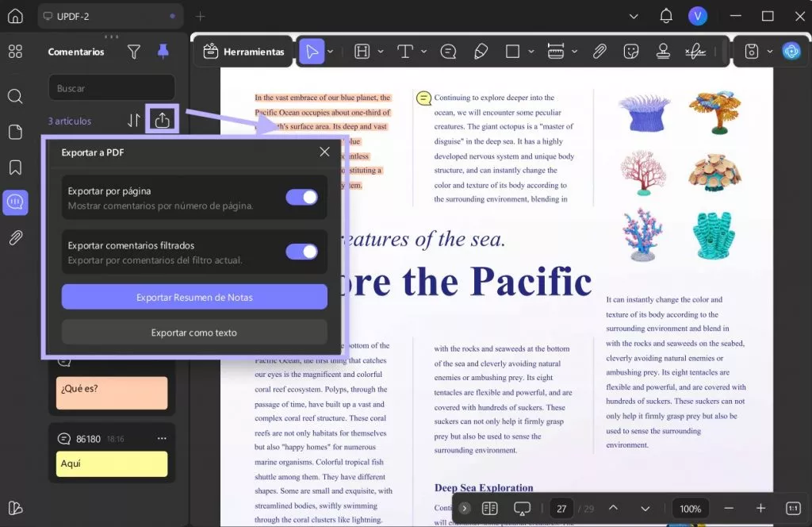The image size is (812, 527).
Task: Go to previous page arrow
Action: 613,508
